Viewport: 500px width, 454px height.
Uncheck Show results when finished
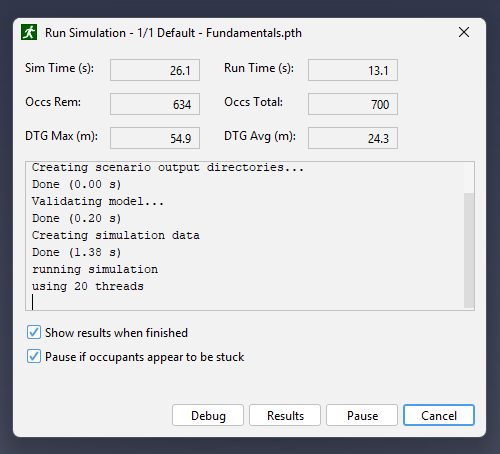click(x=34, y=332)
